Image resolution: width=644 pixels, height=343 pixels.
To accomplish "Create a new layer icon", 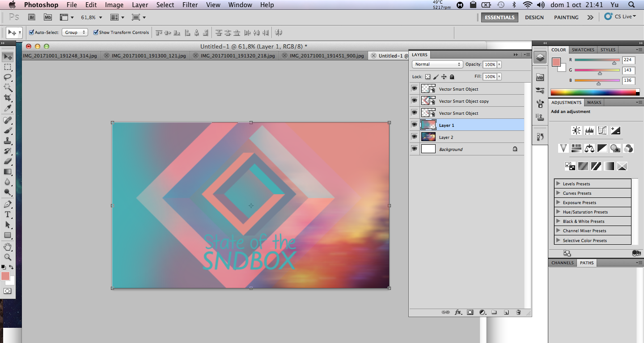I will [x=506, y=312].
